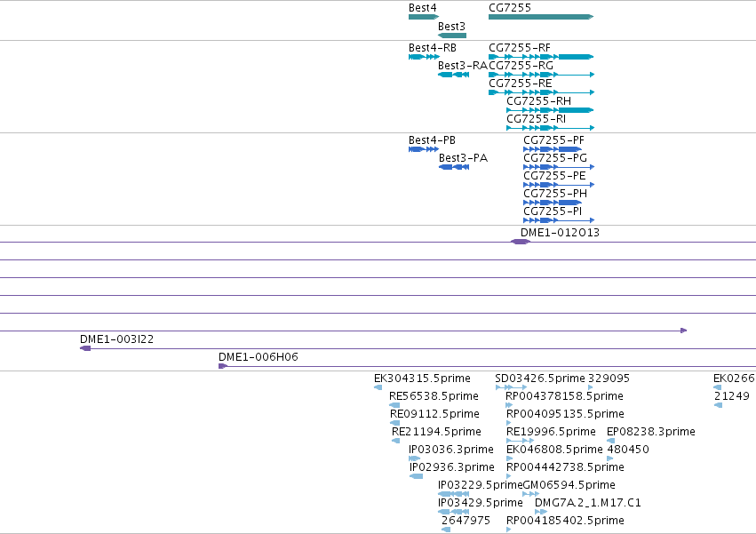Click the 'EP08238.3prime' EST label
This screenshot has width=756, height=534.
[x=651, y=432]
